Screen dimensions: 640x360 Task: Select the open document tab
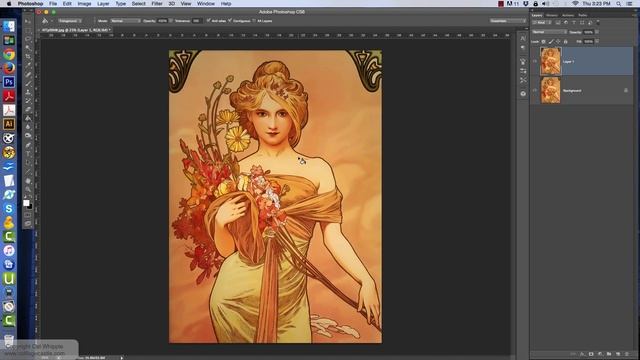click(76, 30)
